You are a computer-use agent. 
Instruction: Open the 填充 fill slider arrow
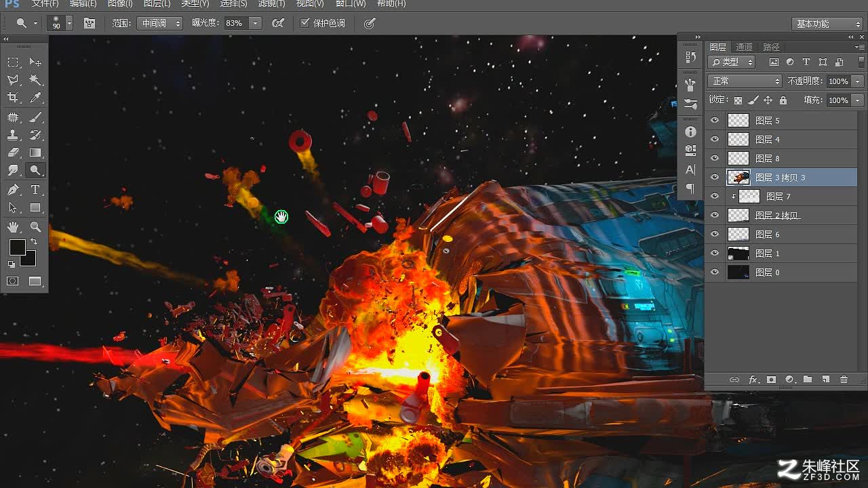click(858, 100)
